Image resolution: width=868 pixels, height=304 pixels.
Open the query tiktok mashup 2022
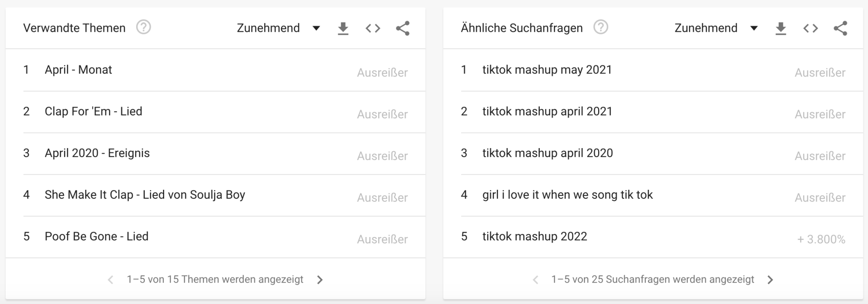(535, 236)
